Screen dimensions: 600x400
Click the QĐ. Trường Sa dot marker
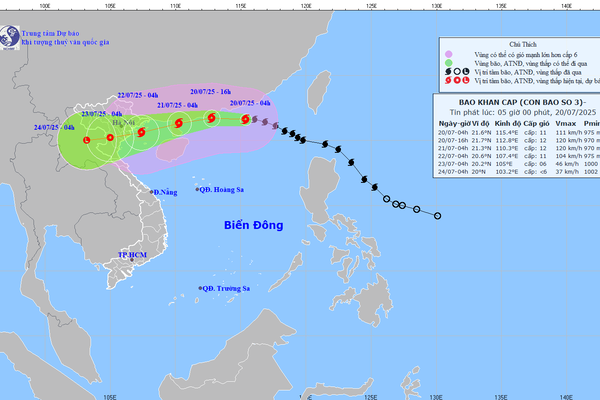pyautogui.click(x=200, y=288)
